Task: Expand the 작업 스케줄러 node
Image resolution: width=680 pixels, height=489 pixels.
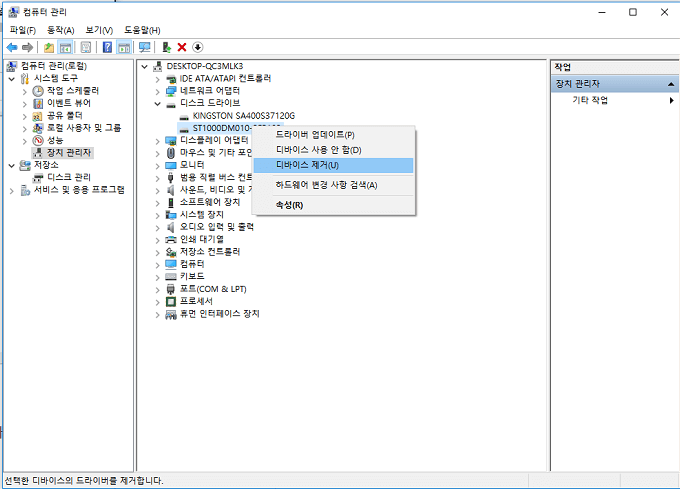Action: pyautogui.click(x=26, y=90)
